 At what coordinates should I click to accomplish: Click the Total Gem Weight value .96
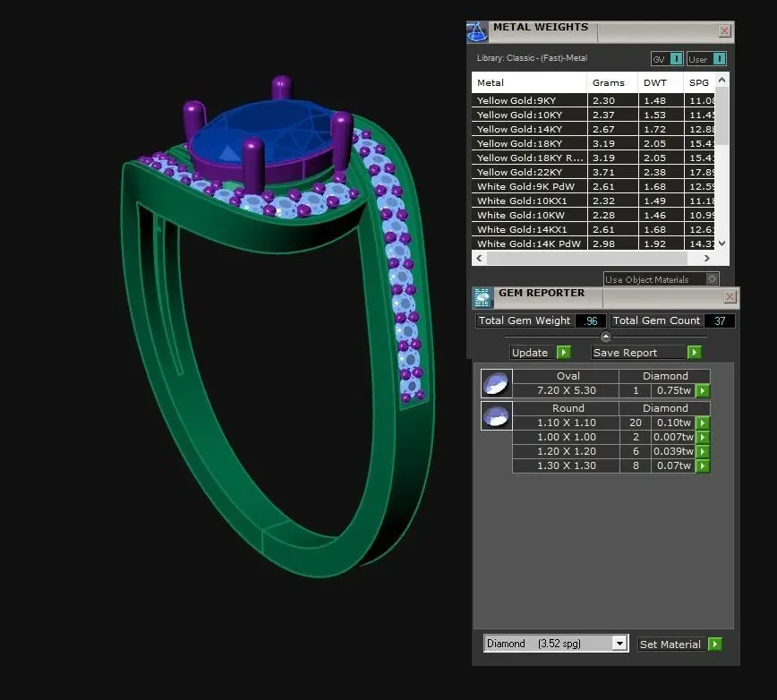[x=591, y=321]
